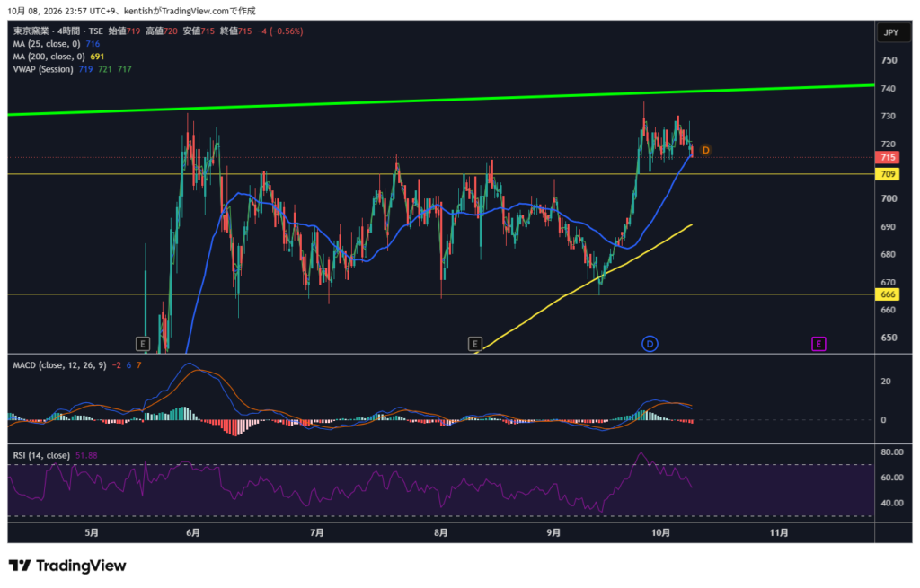Image resolution: width=920 pixels, height=588 pixels.
Task: Click the 6月 label on the time axis
Action: point(192,533)
